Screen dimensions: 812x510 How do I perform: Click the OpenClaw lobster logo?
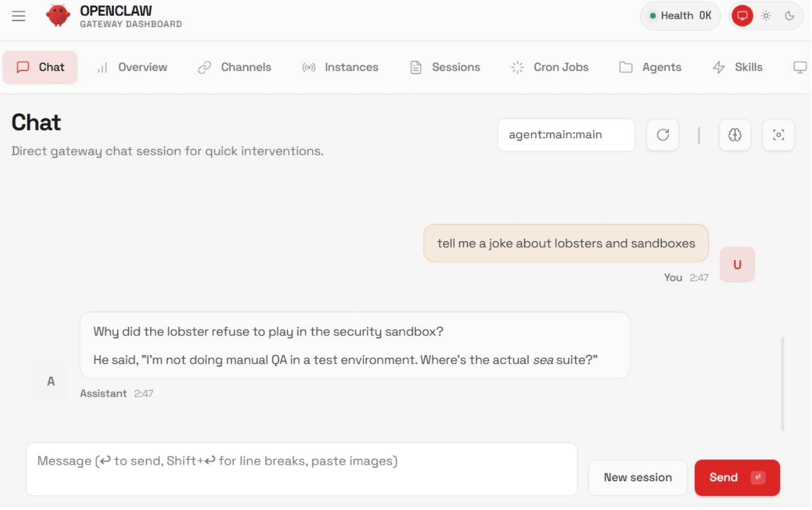58,16
